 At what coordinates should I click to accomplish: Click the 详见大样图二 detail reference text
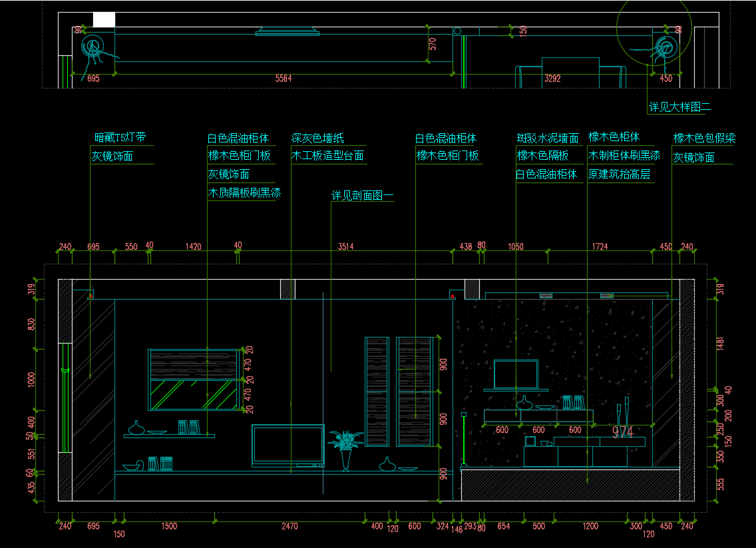point(680,107)
